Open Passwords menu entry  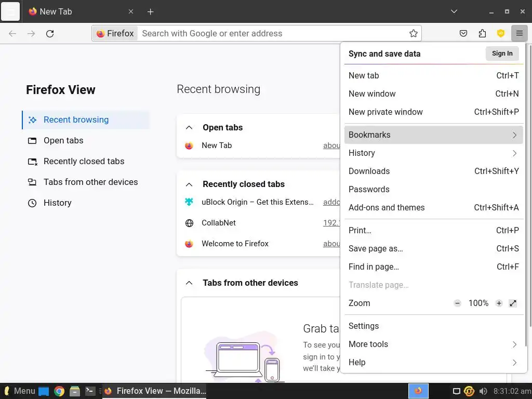pos(434,189)
